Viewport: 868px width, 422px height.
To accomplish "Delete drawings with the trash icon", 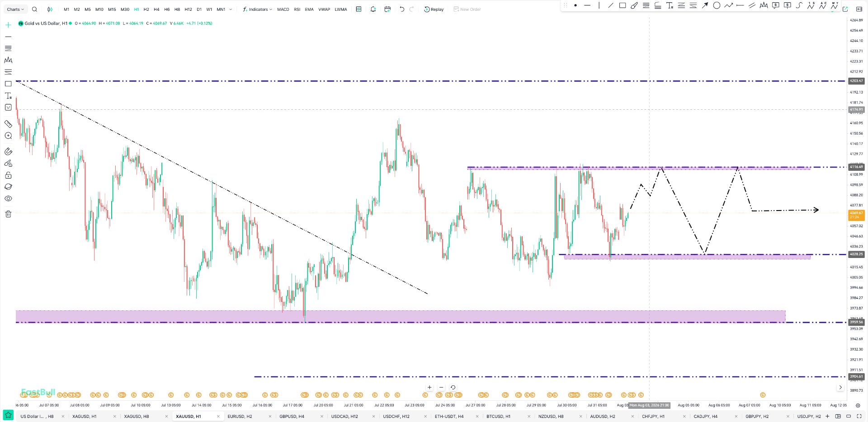I will coord(8,214).
